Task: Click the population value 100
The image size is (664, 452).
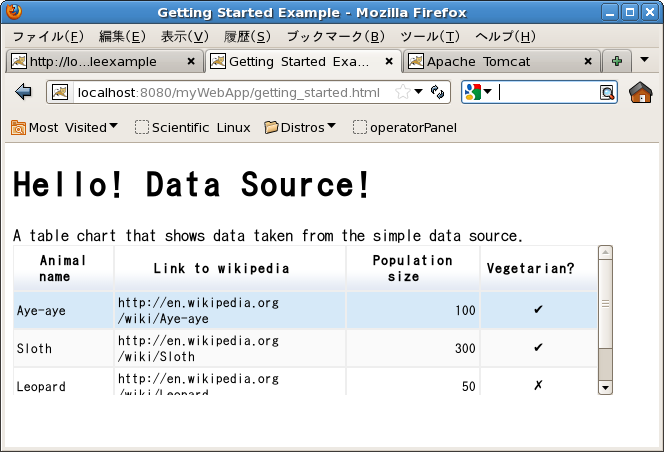Action: click(x=465, y=311)
